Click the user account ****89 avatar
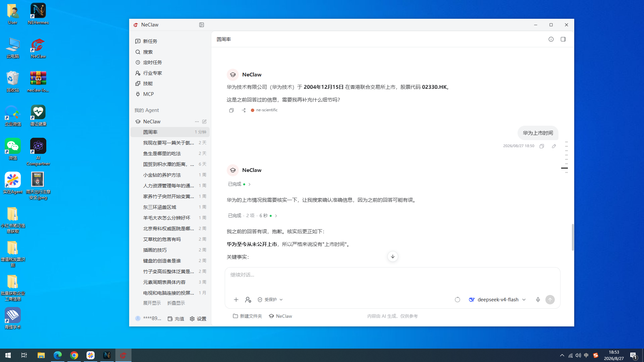This screenshot has width=644, height=362. click(138, 318)
